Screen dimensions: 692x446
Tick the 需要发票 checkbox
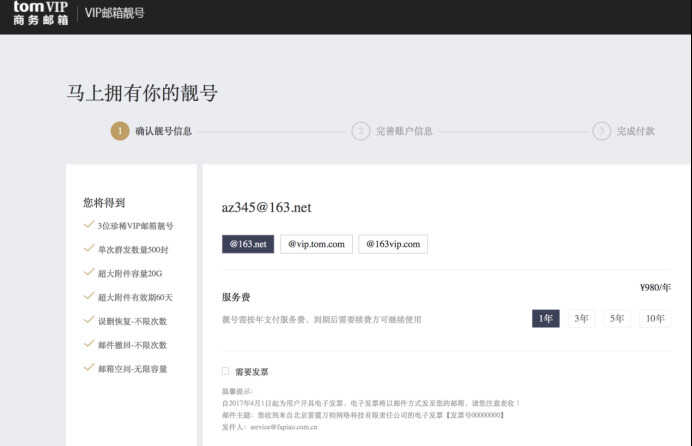226,371
